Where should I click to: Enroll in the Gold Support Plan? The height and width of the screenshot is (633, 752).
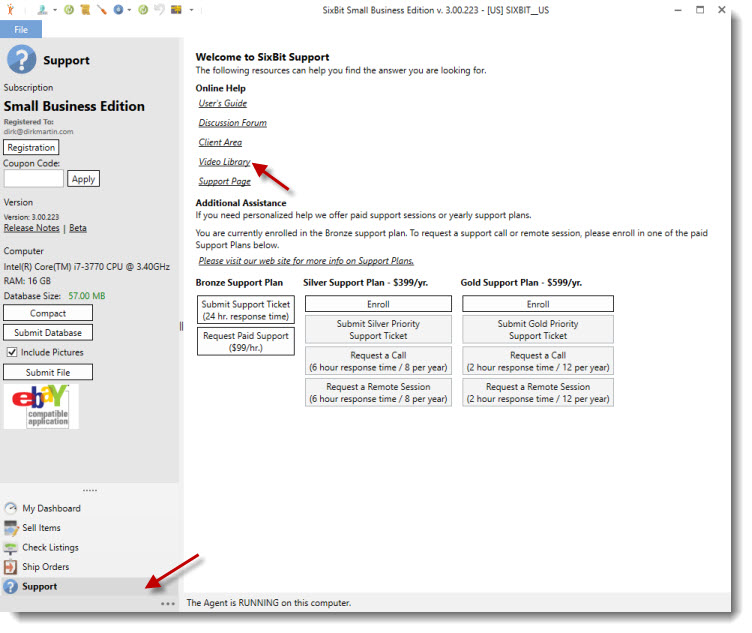pos(538,304)
